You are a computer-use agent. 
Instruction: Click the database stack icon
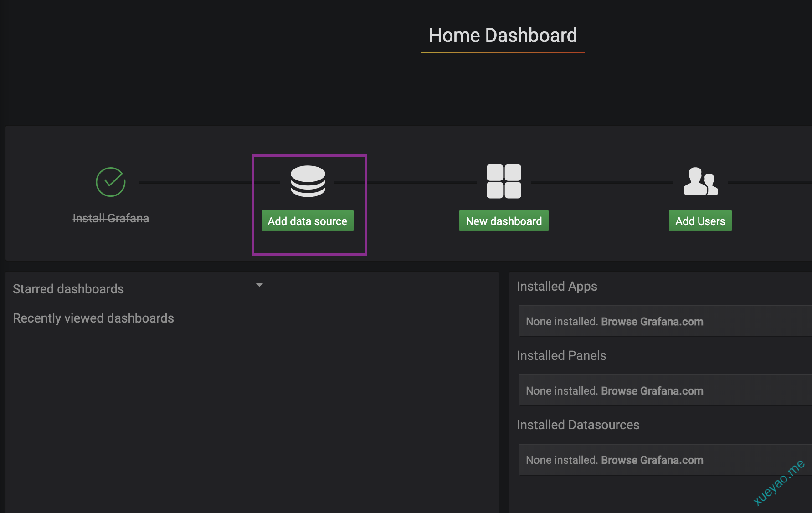click(308, 181)
